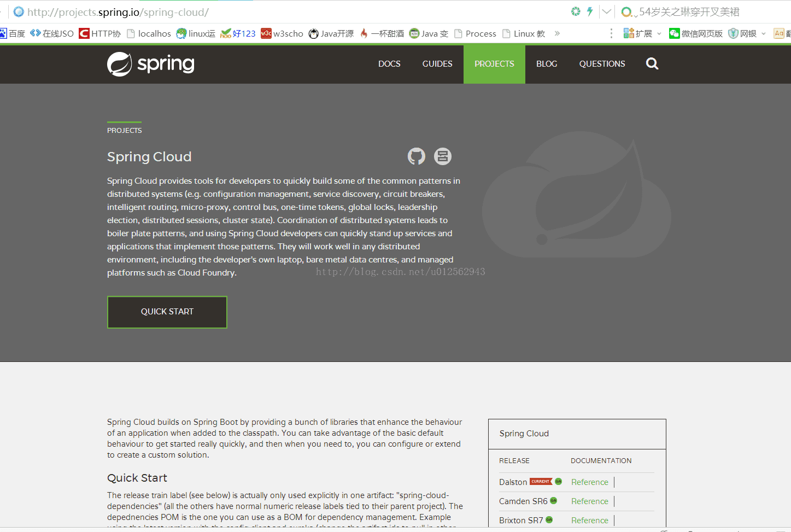Open the Camden SR6 Reference link
The height and width of the screenshot is (532, 791).
[589, 501]
